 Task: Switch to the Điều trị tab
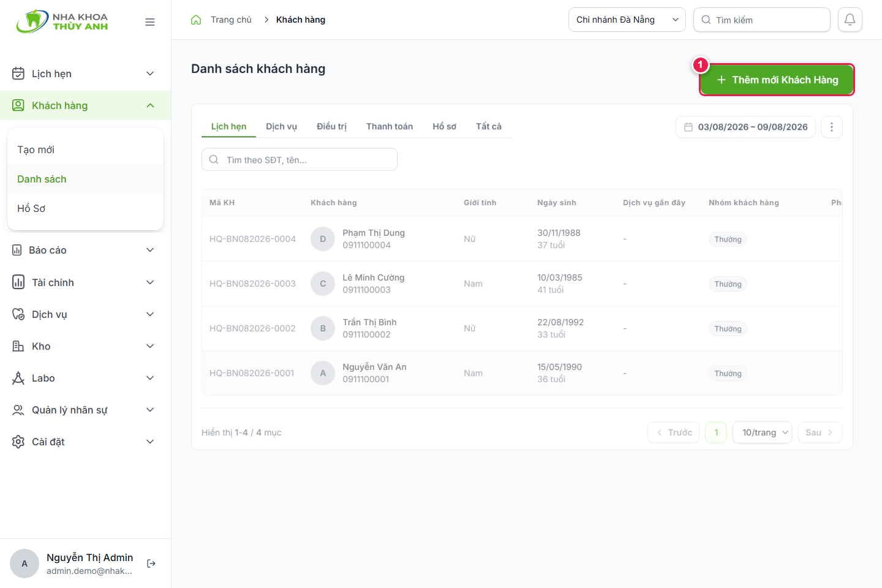point(331,126)
